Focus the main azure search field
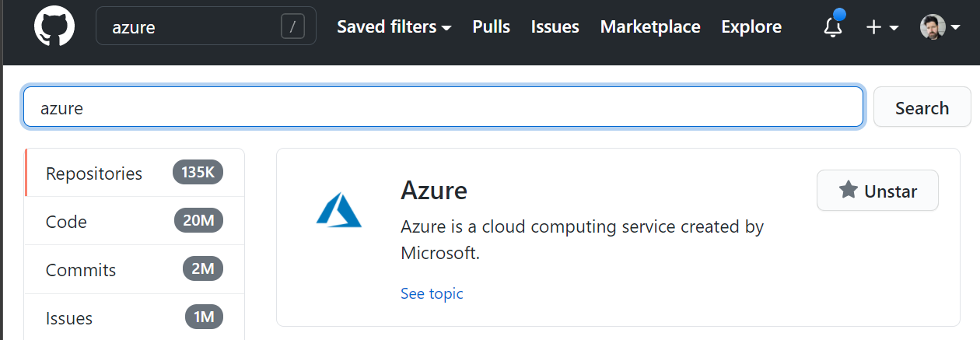This screenshot has height=340, width=980. coord(443,107)
